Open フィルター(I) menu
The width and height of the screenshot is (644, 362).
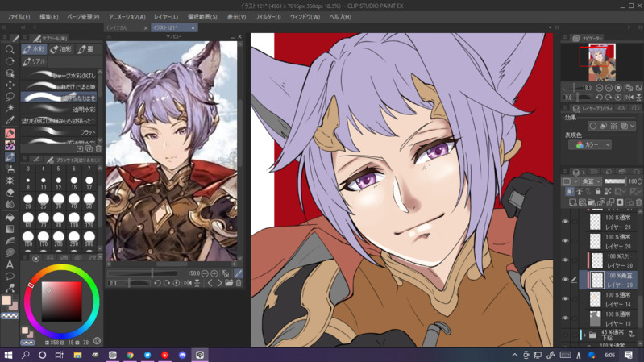(268, 17)
